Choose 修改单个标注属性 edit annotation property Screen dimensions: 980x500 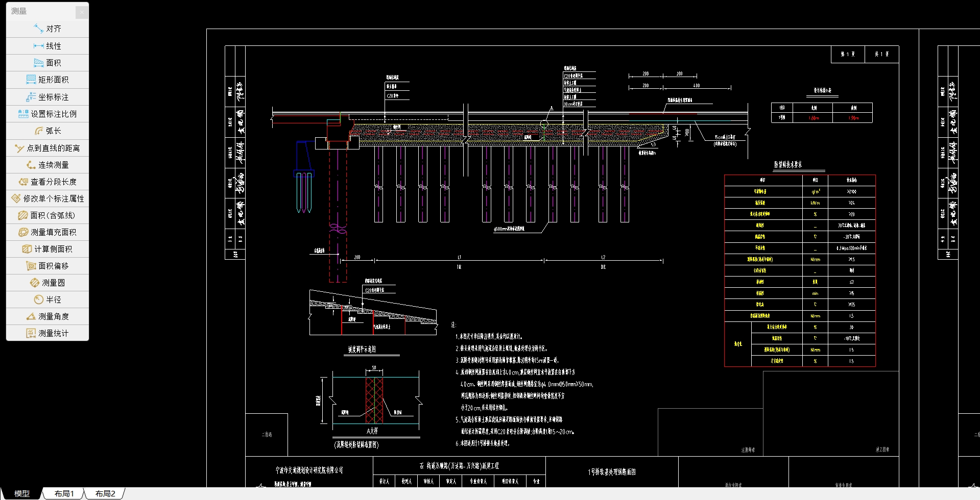[47, 198]
